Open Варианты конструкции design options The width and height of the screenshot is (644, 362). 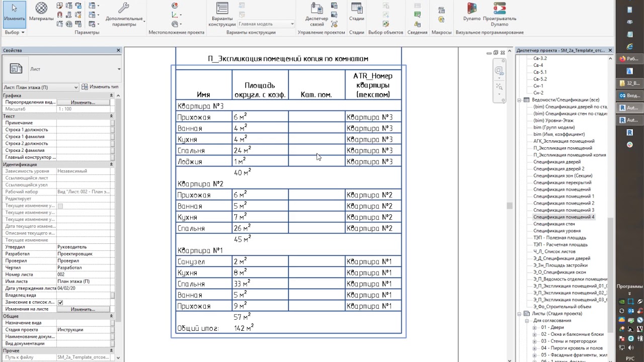click(222, 15)
